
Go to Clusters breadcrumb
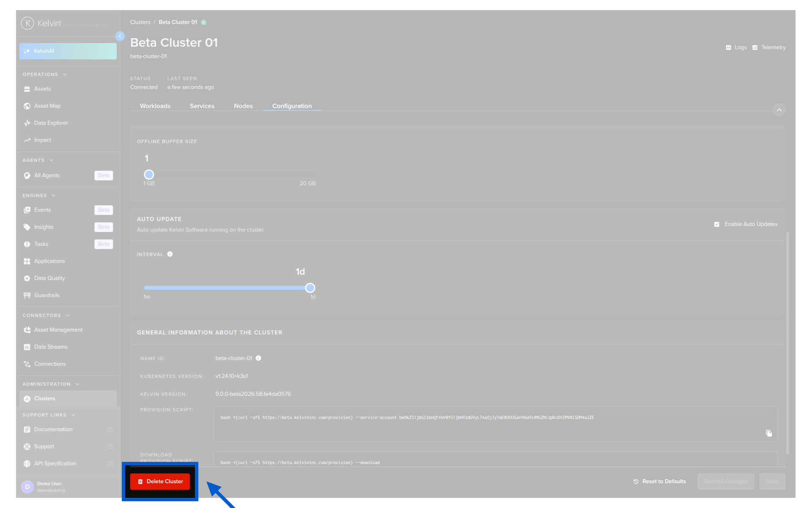click(140, 22)
